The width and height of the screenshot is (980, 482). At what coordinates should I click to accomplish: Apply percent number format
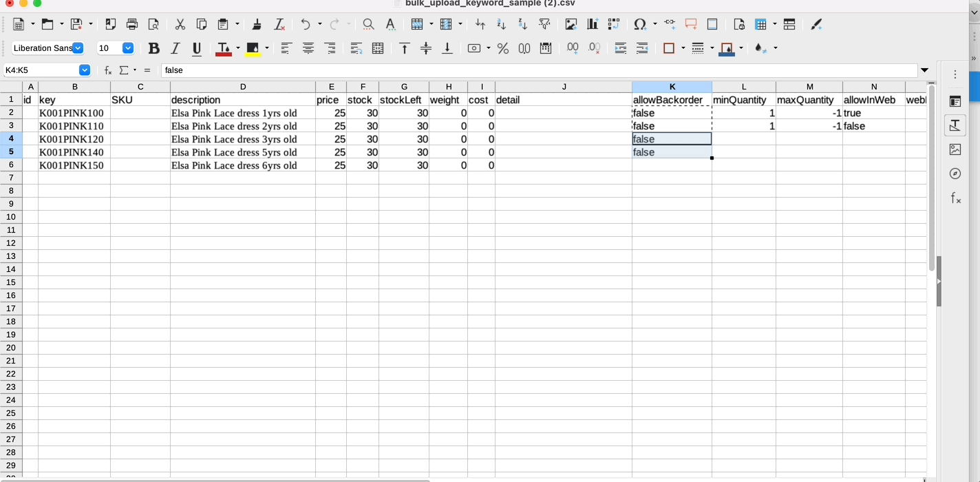tap(502, 48)
